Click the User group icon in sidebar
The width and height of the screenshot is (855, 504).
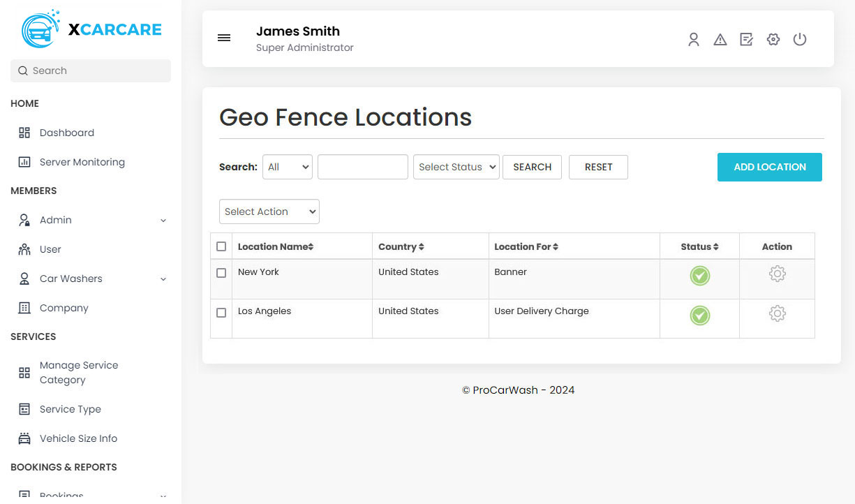(x=24, y=249)
